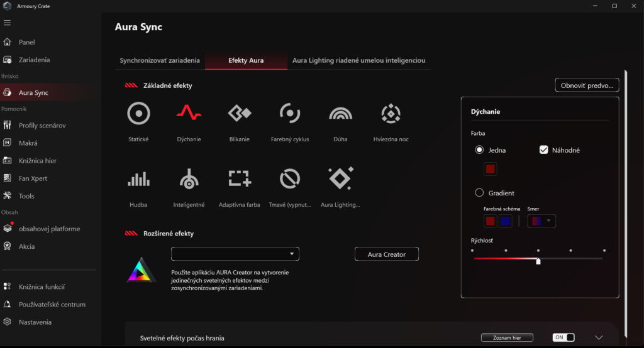Viewport: 644px width, 348px height.
Task: Pick the Farebný cyklus effect icon
Action: [x=290, y=113]
